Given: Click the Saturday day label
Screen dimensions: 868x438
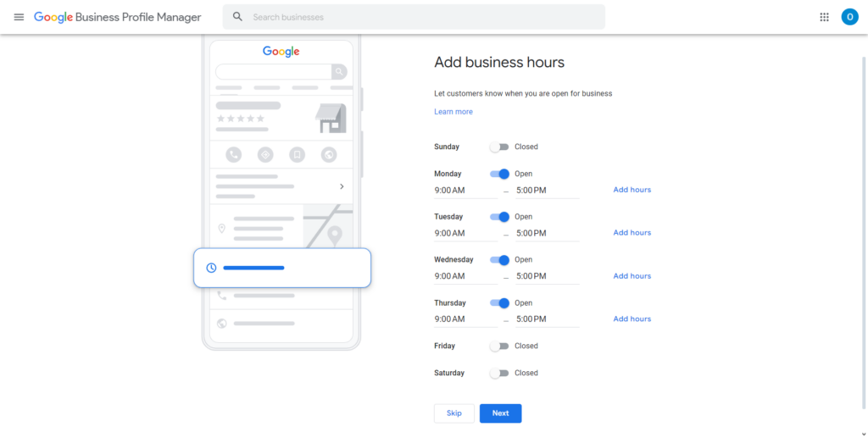Looking at the screenshot, I should coord(449,374).
